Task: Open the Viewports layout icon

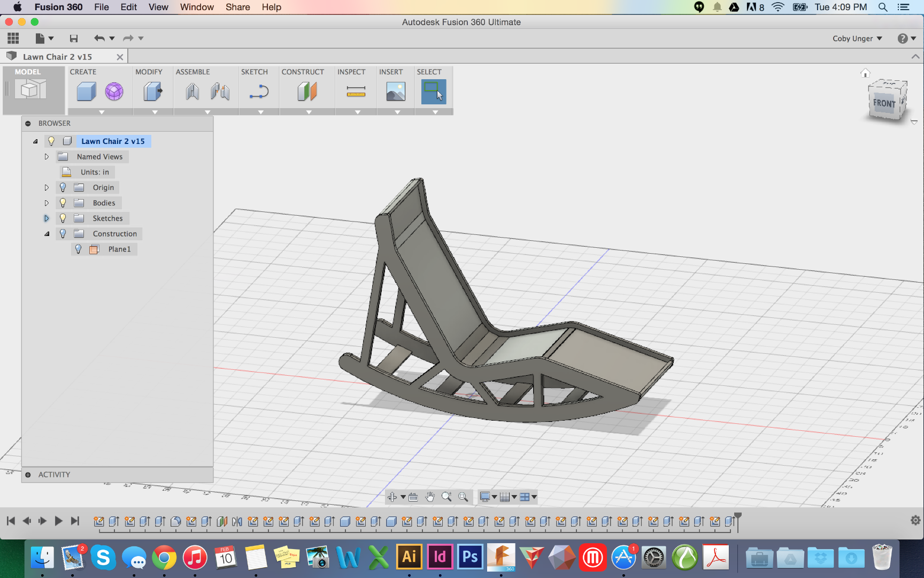Action: (x=525, y=497)
